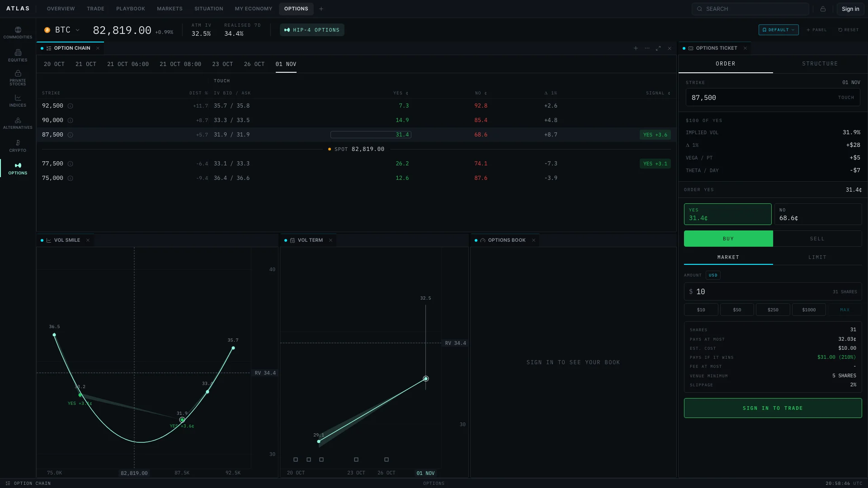Click the amount input field
Screen dimensions: 868x488
773,292
